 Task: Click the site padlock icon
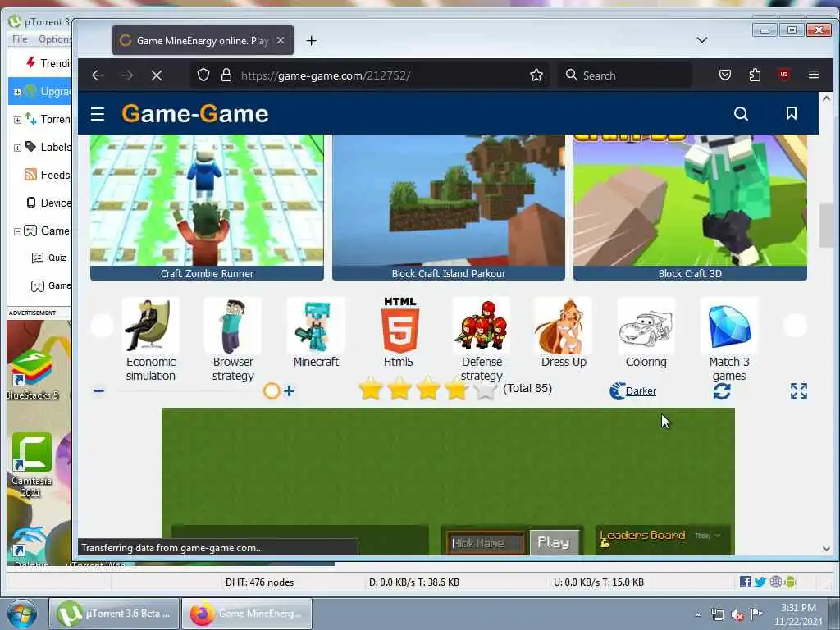click(226, 75)
